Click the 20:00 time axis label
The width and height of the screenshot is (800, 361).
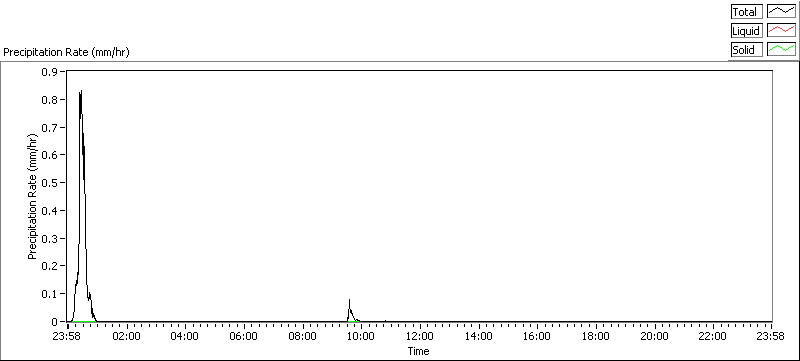(x=654, y=336)
